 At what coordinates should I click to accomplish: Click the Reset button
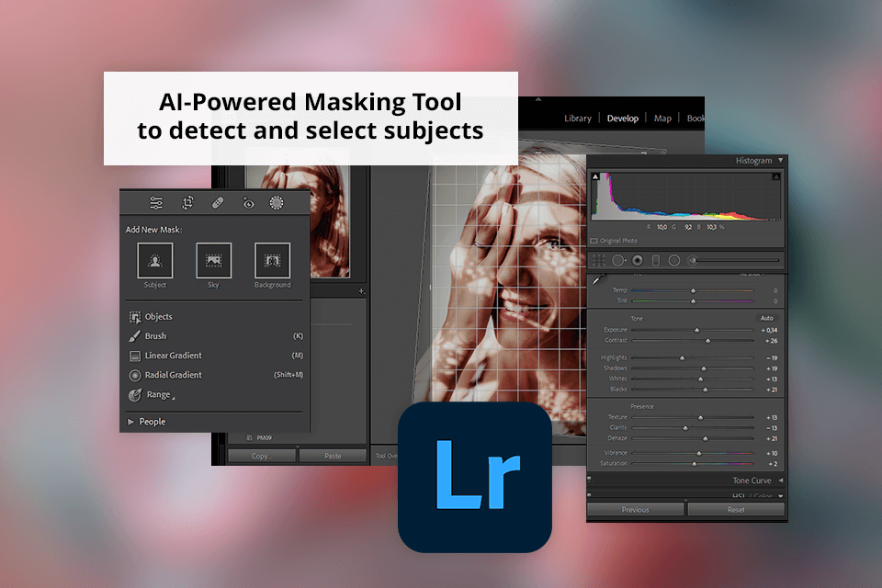pyautogui.click(x=736, y=510)
